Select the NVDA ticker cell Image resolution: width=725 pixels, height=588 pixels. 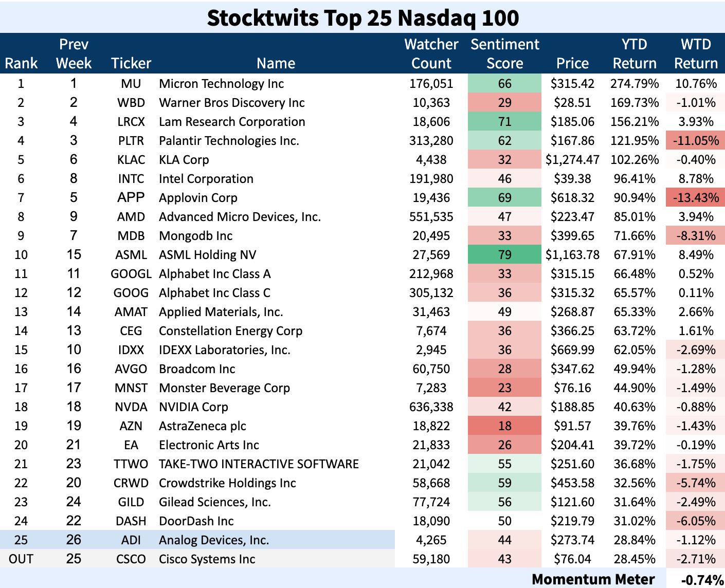coord(131,407)
